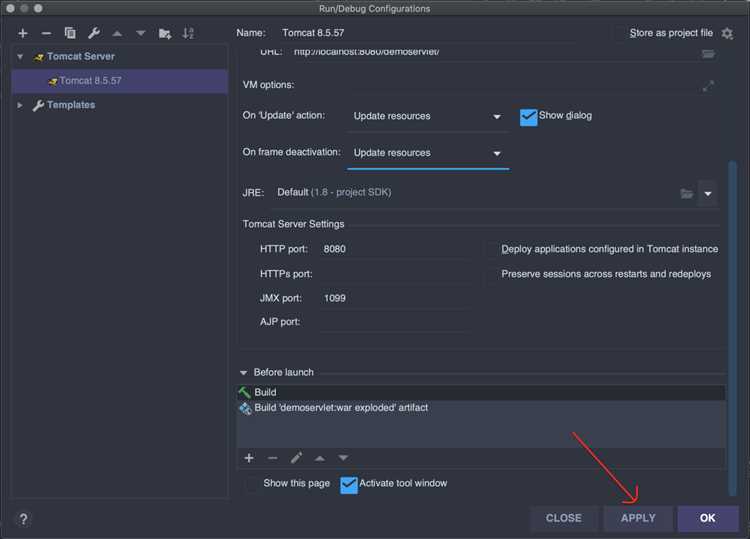Open edit templates wrench icon in toolbar
This screenshot has height=539, width=750.
pyautogui.click(x=94, y=33)
